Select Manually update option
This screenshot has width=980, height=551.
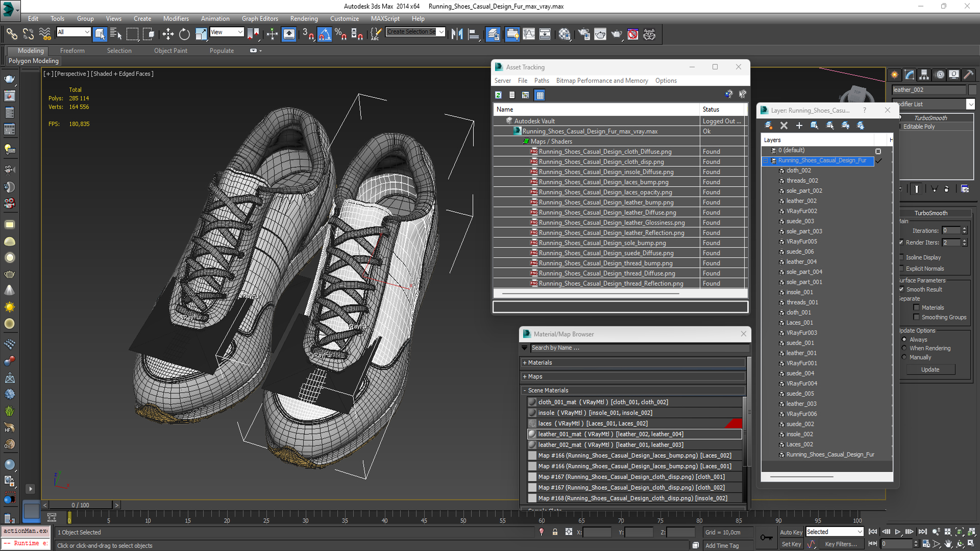point(904,357)
